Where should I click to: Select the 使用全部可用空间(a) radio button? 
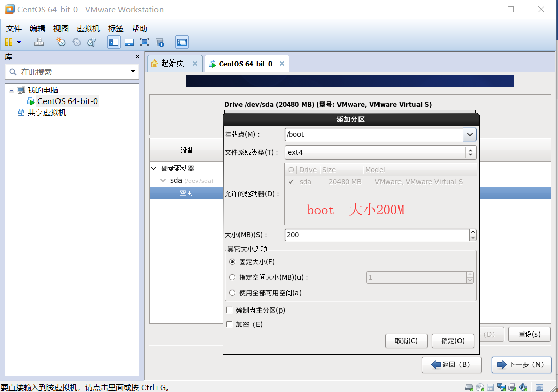tap(232, 293)
